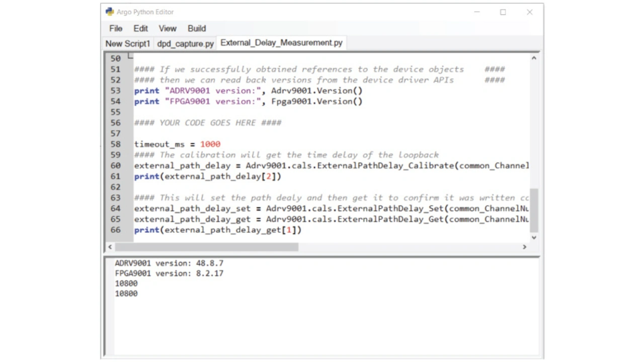This screenshot has width=644, height=362.
Task: Click the vertical scrollbar down arrow
Action: [534, 237]
